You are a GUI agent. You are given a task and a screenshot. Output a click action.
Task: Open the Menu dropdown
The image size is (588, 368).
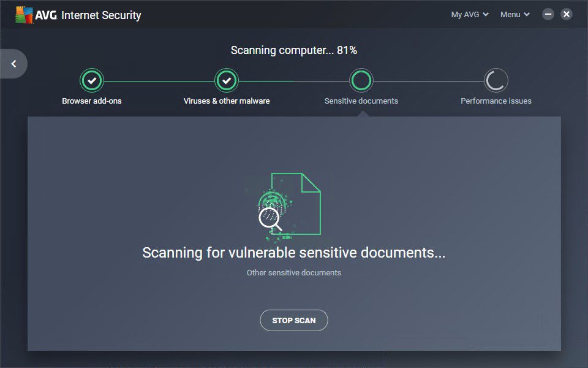point(515,15)
